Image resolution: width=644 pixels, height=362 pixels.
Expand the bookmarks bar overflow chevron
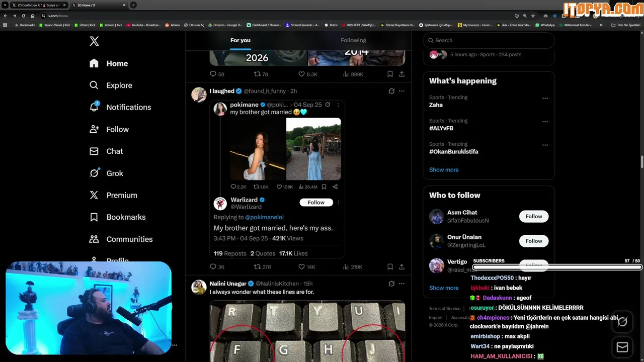[601, 25]
